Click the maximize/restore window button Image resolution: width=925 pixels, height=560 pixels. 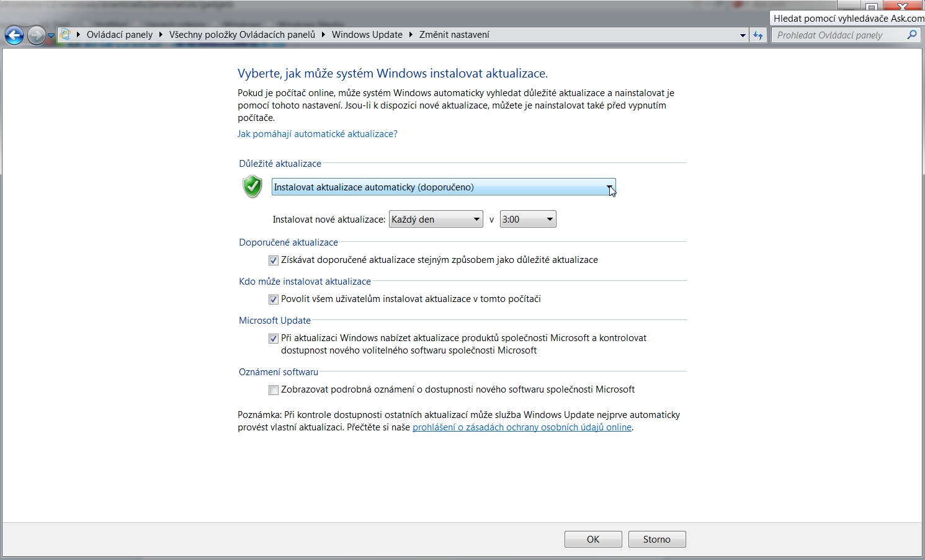[872, 6]
